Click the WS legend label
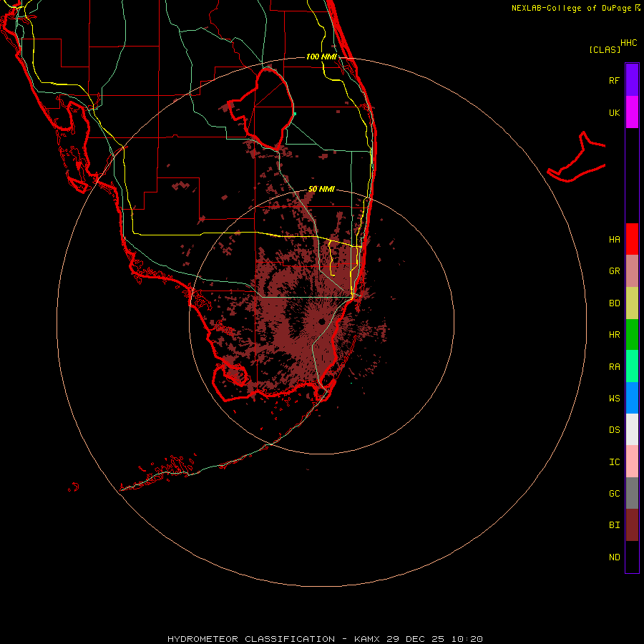This screenshot has width=644, height=644. (x=614, y=398)
